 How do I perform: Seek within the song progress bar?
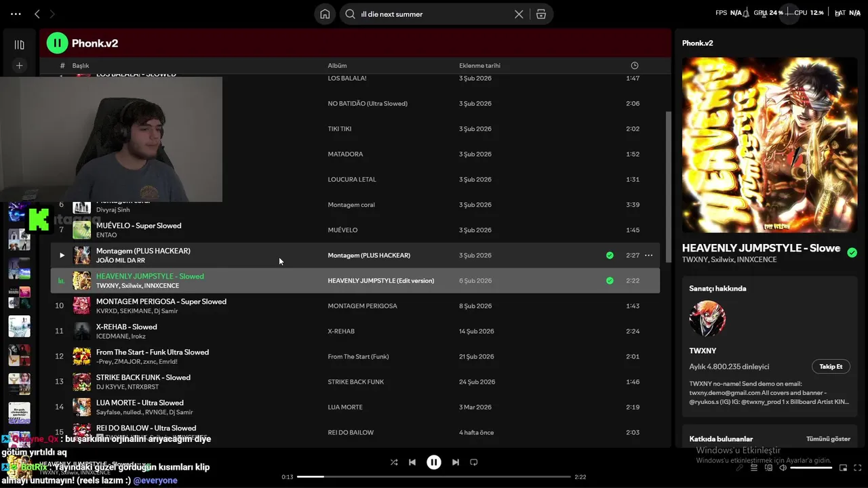click(x=434, y=477)
